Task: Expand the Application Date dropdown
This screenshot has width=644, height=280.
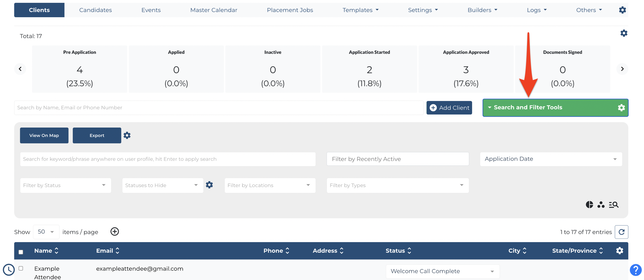Action: pyautogui.click(x=551, y=159)
